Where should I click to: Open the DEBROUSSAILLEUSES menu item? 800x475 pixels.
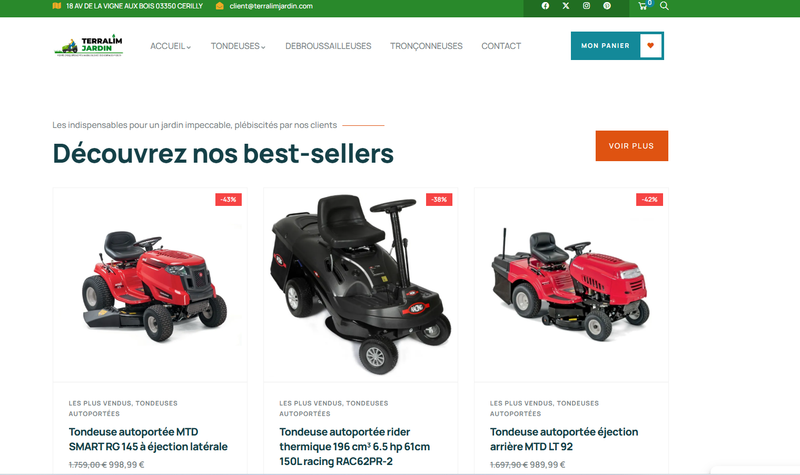pyautogui.click(x=328, y=46)
